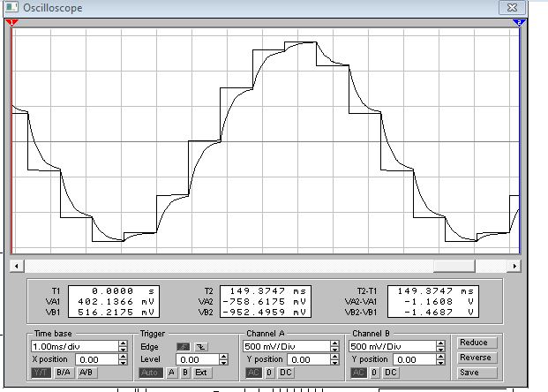This screenshot has height=392, width=548.
Task: Click Channel A Y position field
Action: pos(309,360)
